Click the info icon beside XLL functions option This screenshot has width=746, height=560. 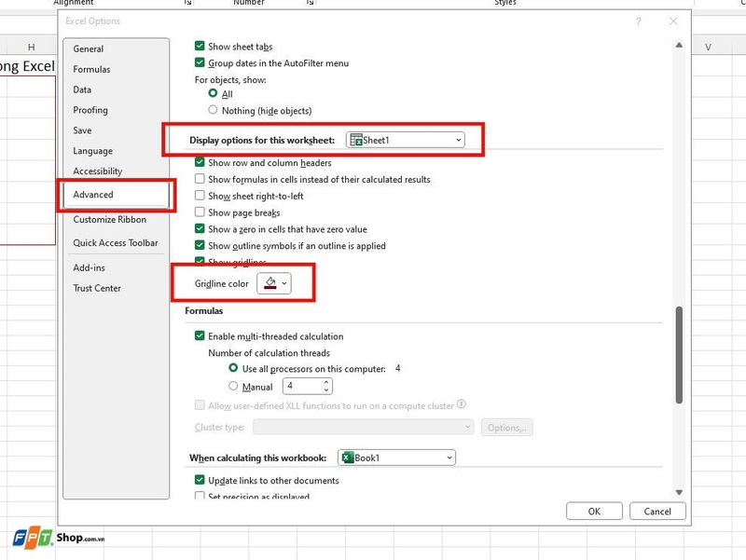pos(463,404)
